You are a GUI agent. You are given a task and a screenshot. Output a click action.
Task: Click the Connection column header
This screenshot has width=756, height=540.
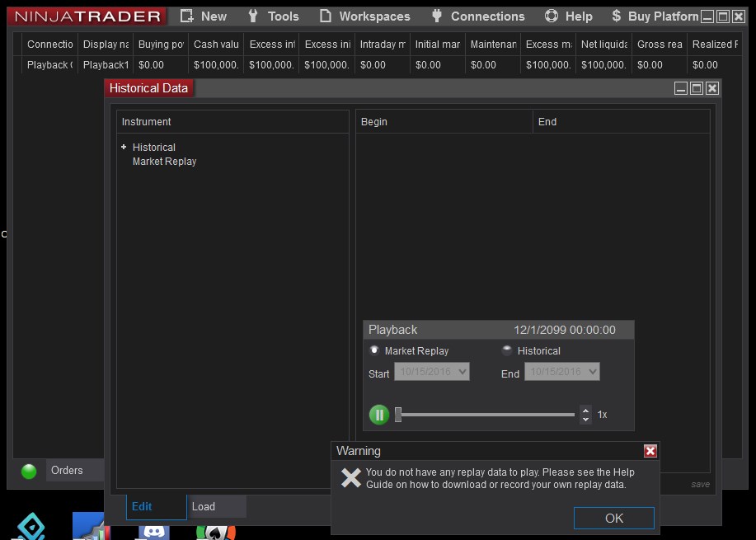pos(49,45)
